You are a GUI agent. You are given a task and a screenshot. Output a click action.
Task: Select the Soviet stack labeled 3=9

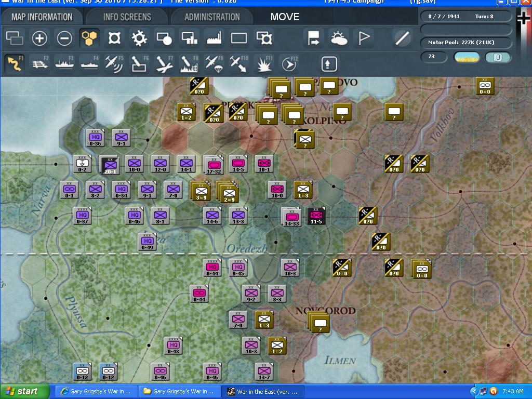coord(201,191)
